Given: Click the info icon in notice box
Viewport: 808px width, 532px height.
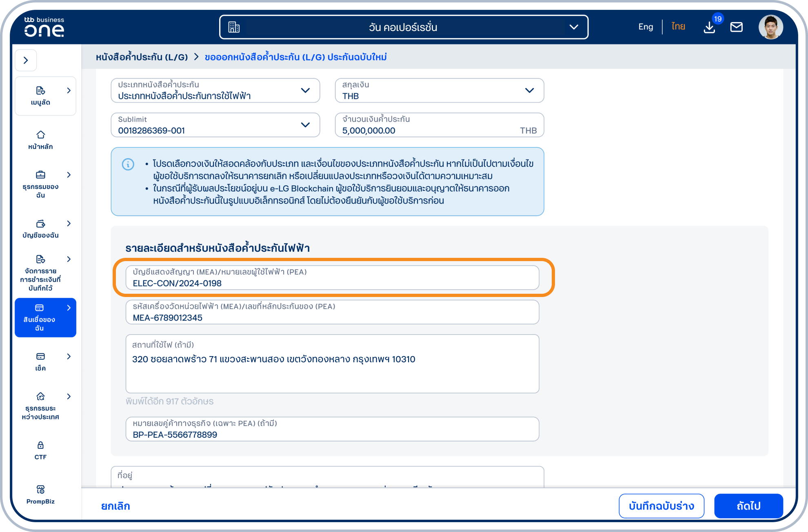Looking at the screenshot, I should [x=128, y=164].
